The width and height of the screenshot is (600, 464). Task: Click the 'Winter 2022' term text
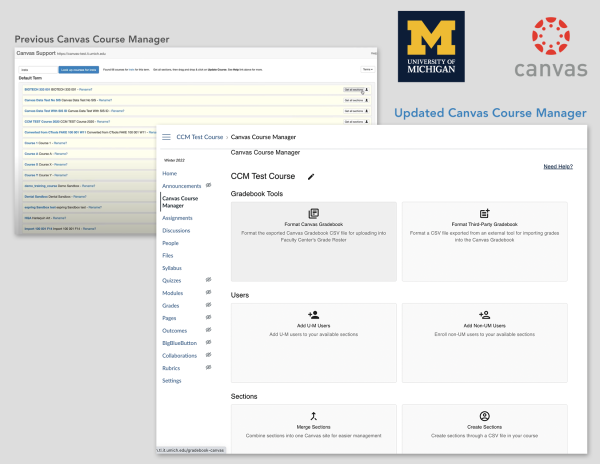point(174,160)
